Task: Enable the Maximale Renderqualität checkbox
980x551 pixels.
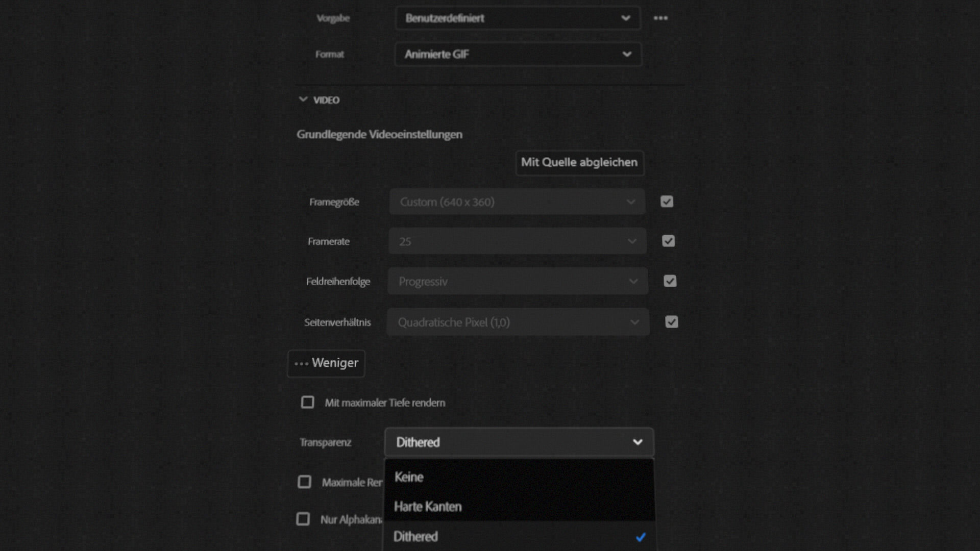Action: pyautogui.click(x=305, y=482)
